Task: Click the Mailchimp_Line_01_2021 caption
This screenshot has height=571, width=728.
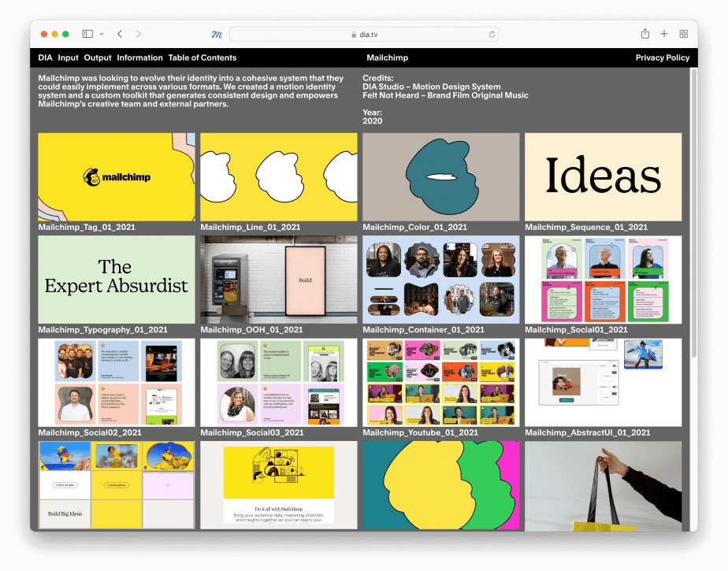Action: pos(251,227)
